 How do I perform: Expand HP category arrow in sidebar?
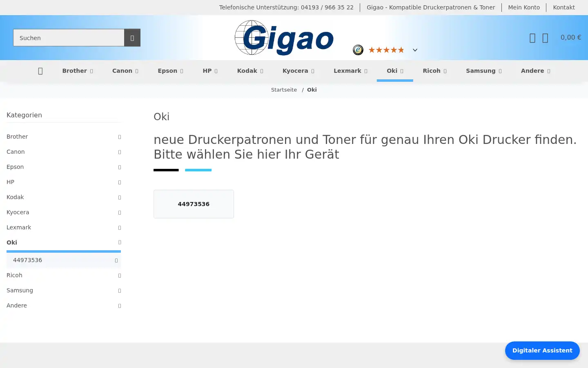coord(120,182)
